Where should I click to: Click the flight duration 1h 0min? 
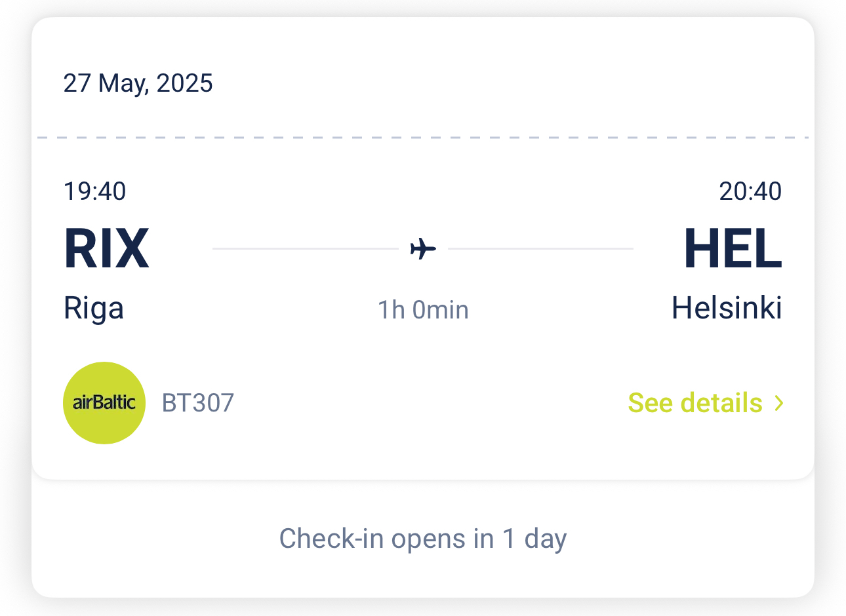[423, 310]
